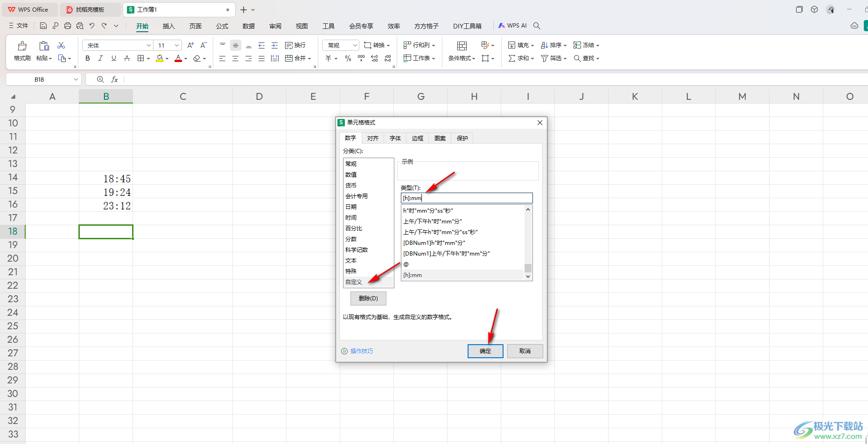
Task: Cancel the dialog with 取消 button
Action: 525,351
